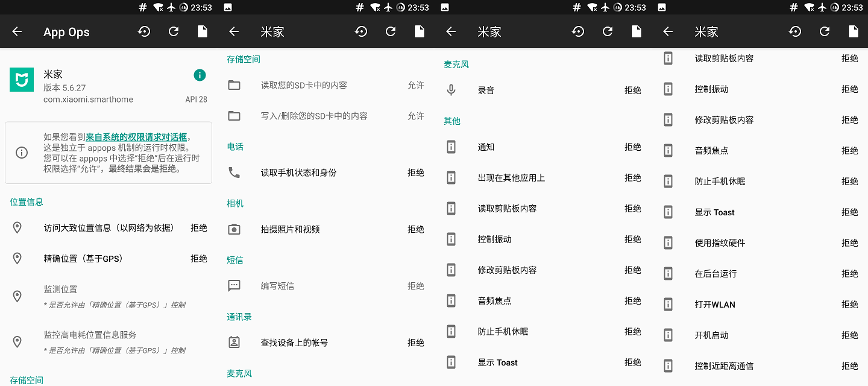Tap the 电话 section header
The width and height of the screenshot is (868, 386).
point(235,147)
